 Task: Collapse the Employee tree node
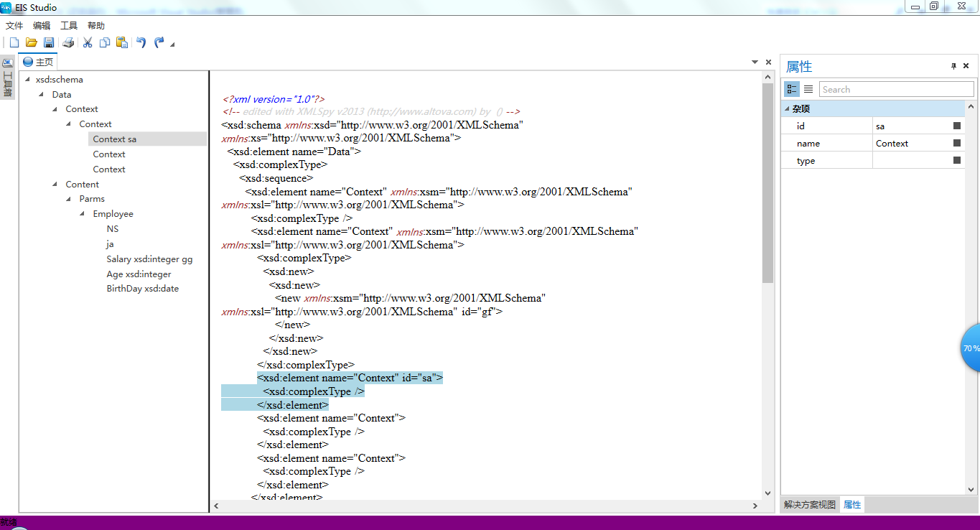83,214
